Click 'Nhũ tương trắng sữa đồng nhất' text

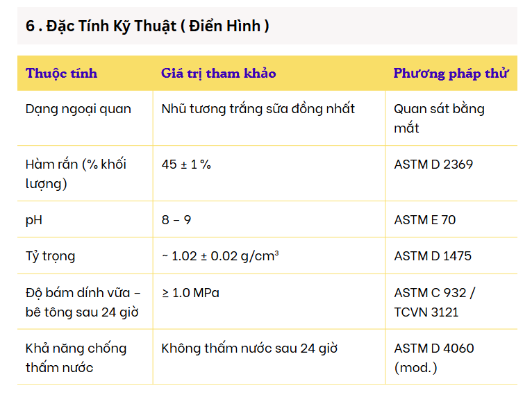point(258,109)
